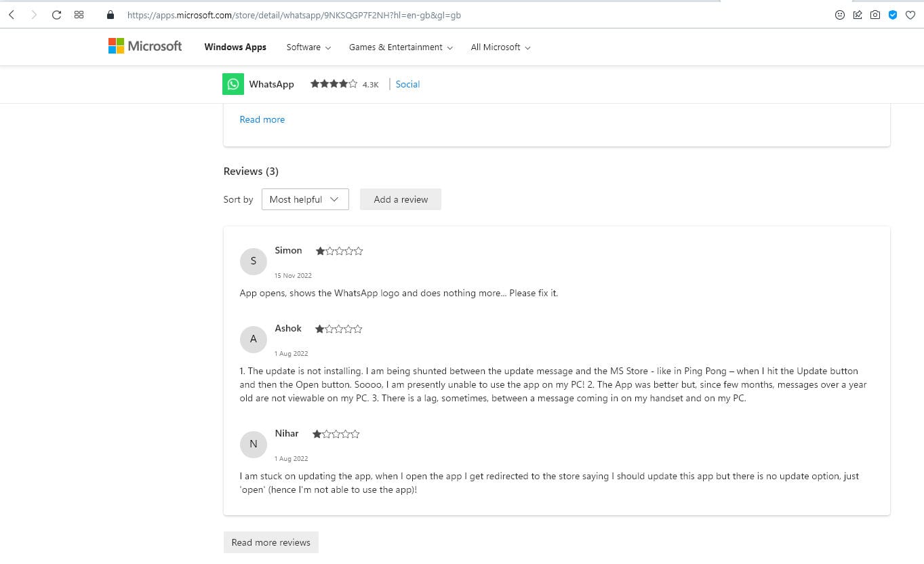The image size is (924, 564).
Task: Expand the Software dropdown menu
Action: coord(308,47)
